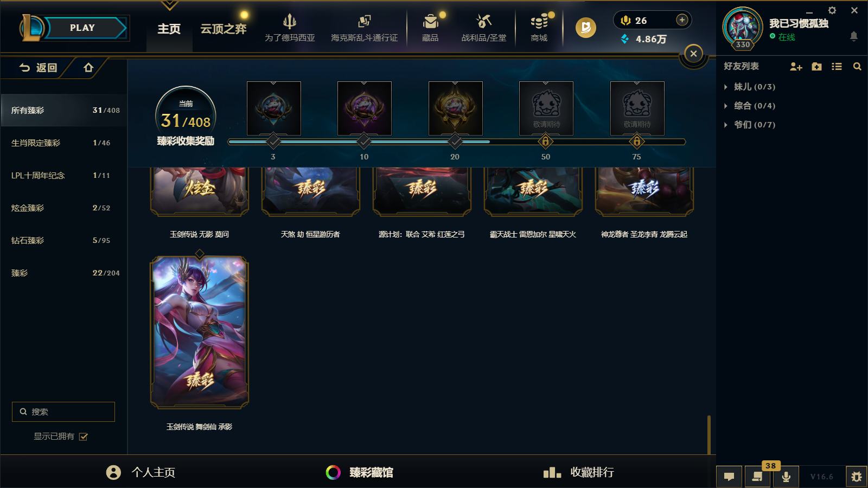Image resolution: width=868 pixels, height=488 pixels.
Task: Click the 50 milestone lock on progress bar
Action: 546,142
